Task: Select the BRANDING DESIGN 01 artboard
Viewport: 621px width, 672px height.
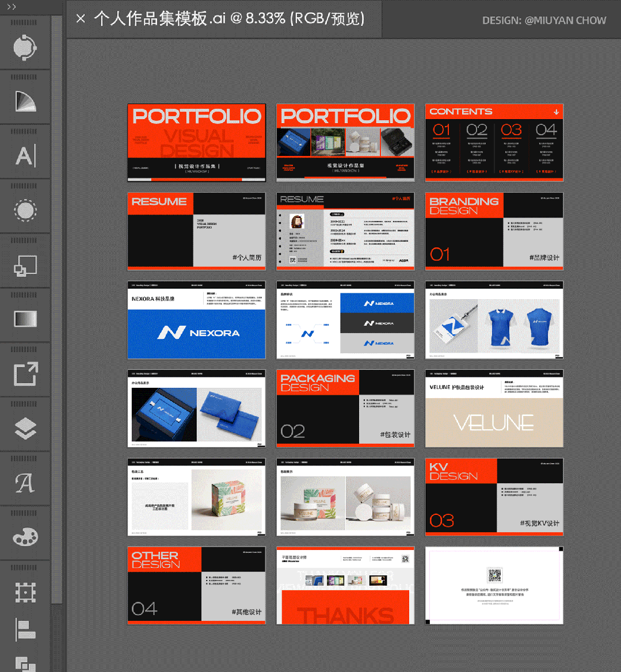Action: [x=494, y=231]
